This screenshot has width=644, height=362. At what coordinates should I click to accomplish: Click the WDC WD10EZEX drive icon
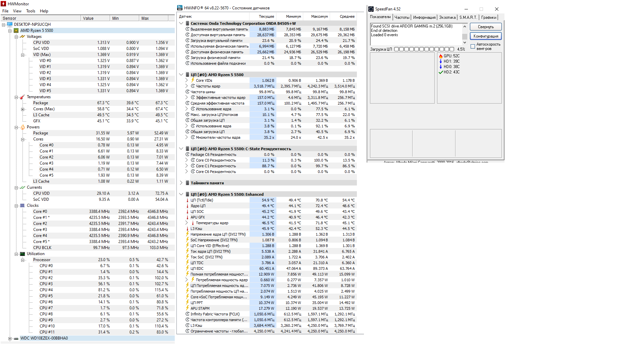[x=16, y=338]
